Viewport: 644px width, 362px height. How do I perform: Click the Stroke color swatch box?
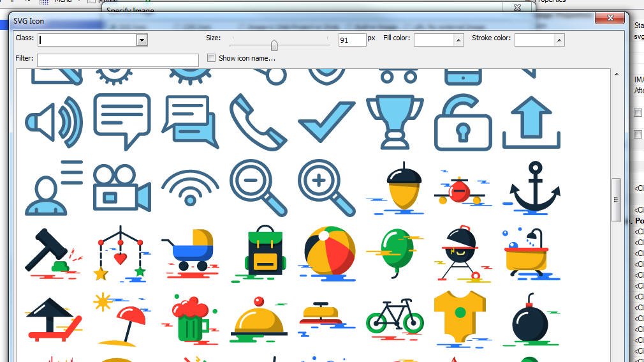click(x=534, y=40)
